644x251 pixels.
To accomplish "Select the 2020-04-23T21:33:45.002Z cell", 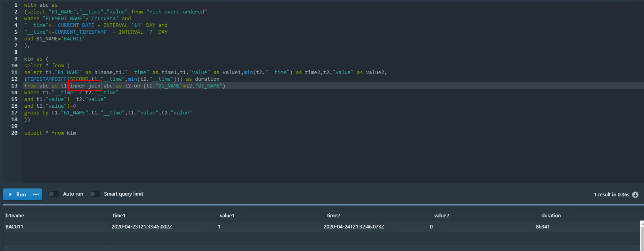I will pos(142,226).
